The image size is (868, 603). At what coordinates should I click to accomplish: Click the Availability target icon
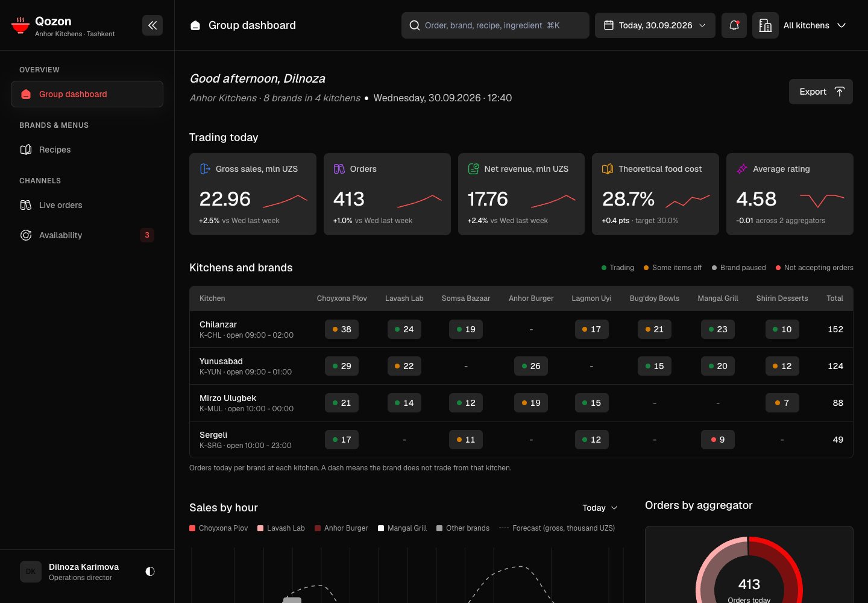click(x=26, y=235)
